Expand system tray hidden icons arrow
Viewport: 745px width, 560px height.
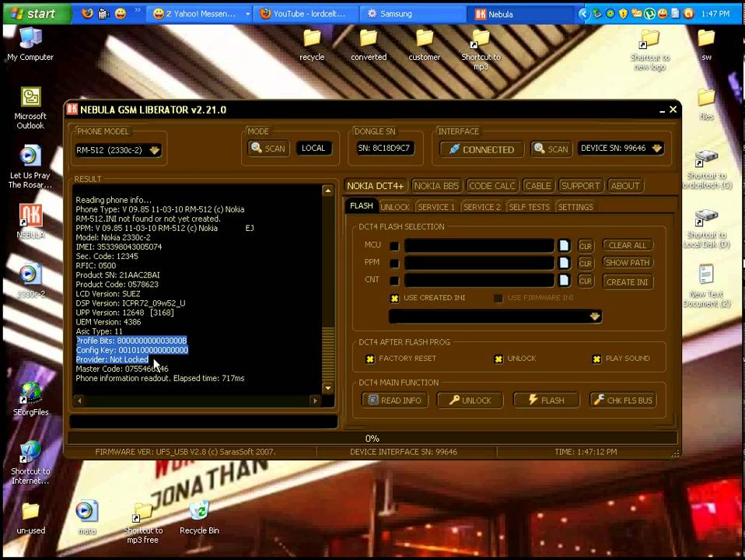(x=583, y=14)
